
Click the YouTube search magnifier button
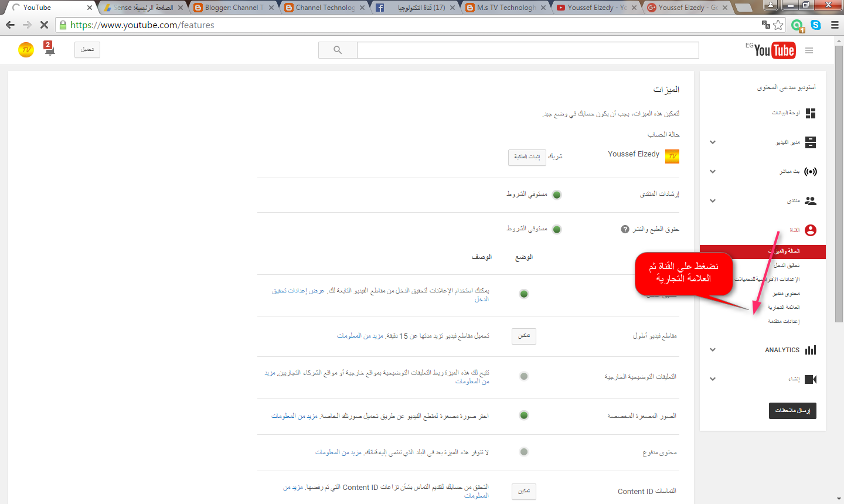pyautogui.click(x=338, y=50)
